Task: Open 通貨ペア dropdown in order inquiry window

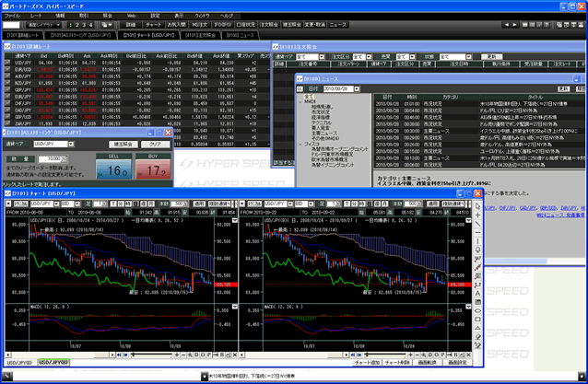Action: tap(322, 57)
